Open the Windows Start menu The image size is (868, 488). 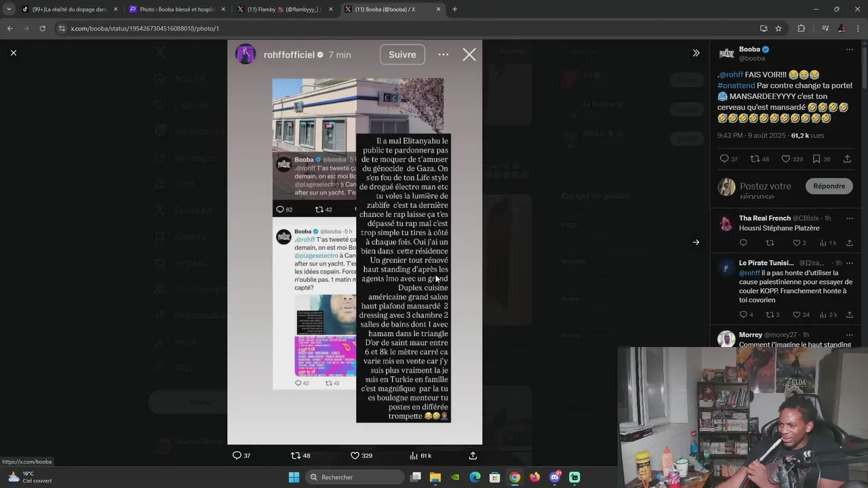tap(294, 477)
